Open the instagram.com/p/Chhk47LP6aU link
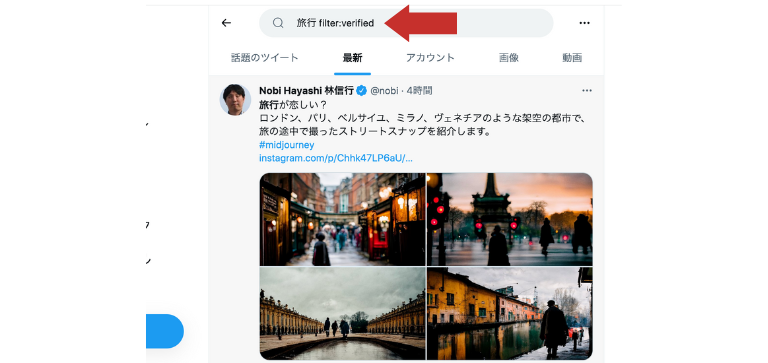 [336, 158]
